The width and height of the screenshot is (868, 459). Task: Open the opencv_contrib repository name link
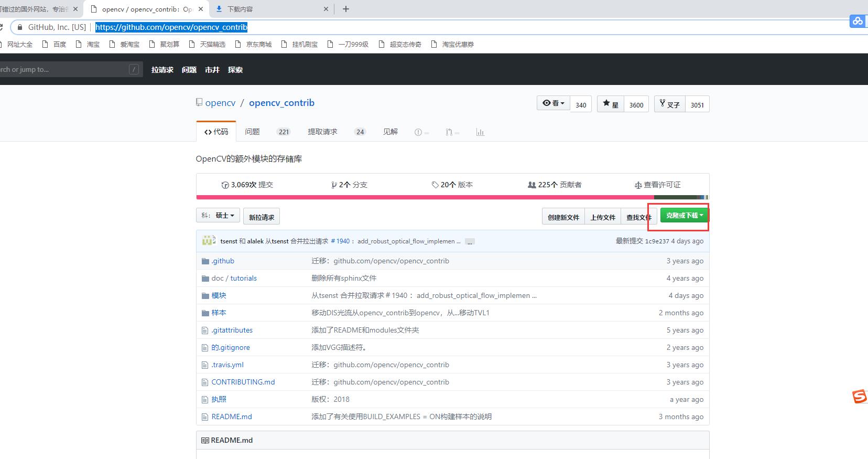[x=282, y=103]
